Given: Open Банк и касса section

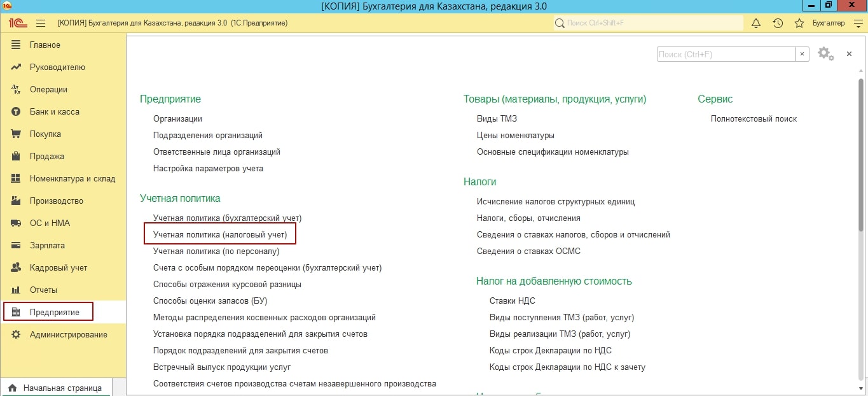Looking at the screenshot, I should [x=54, y=112].
